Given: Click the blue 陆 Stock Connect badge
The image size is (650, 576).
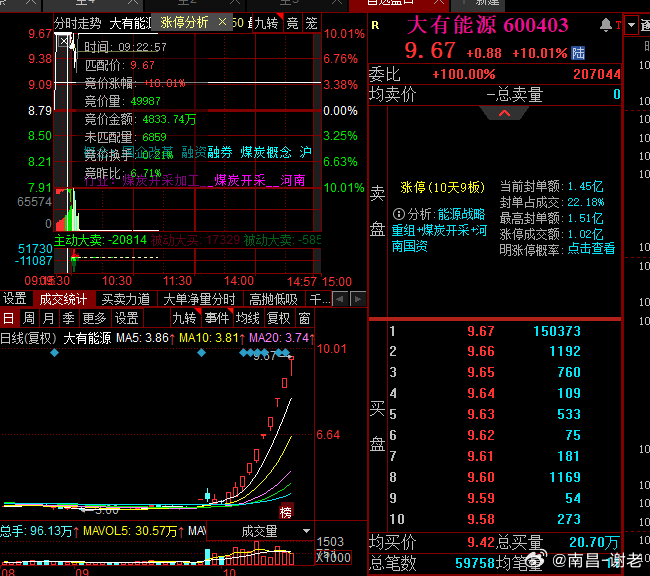Looking at the screenshot, I should click(x=578, y=53).
